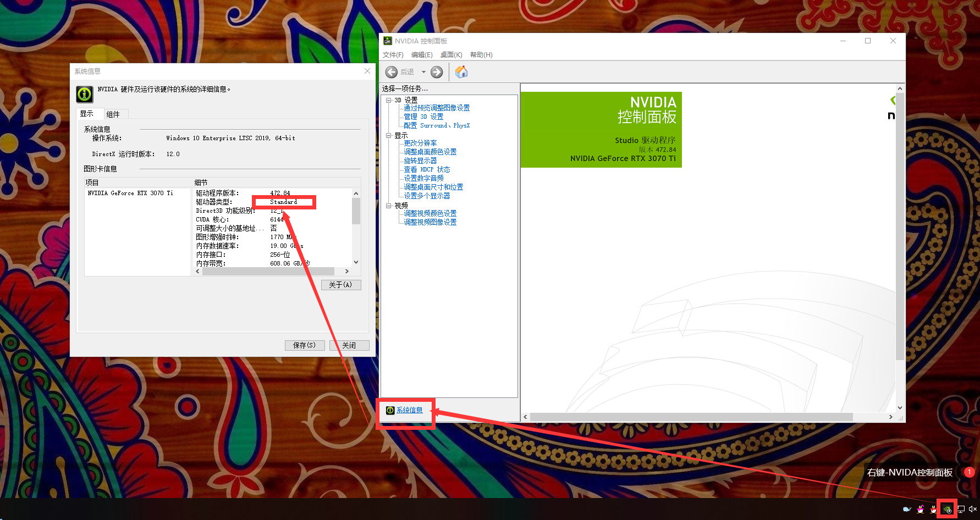Click the main panel vertical scrollbar thumb

pyautogui.click(x=900, y=226)
